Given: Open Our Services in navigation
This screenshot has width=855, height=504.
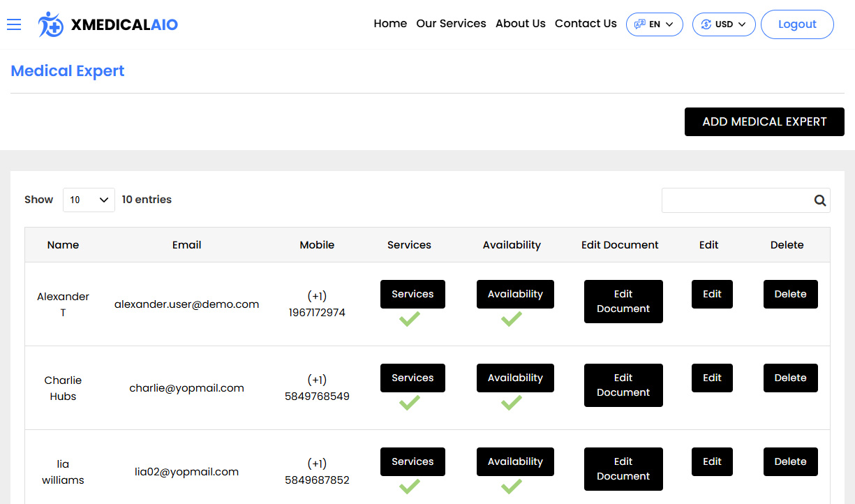Looking at the screenshot, I should tap(451, 24).
